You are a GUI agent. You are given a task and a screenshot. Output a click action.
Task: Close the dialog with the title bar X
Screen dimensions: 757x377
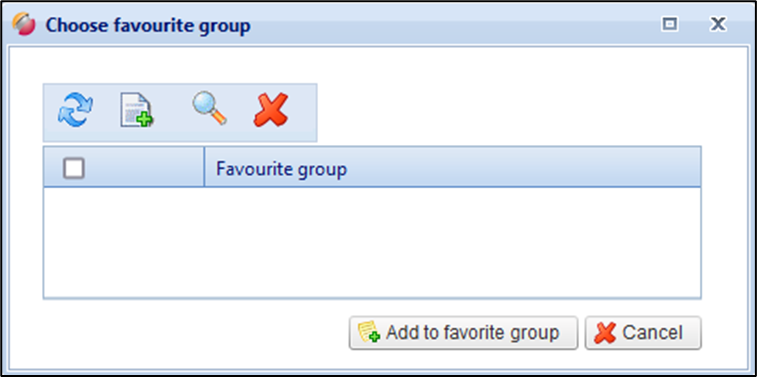(718, 24)
